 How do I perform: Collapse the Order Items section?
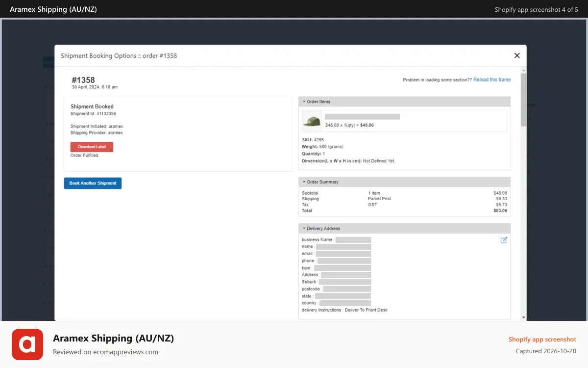pyautogui.click(x=404, y=102)
